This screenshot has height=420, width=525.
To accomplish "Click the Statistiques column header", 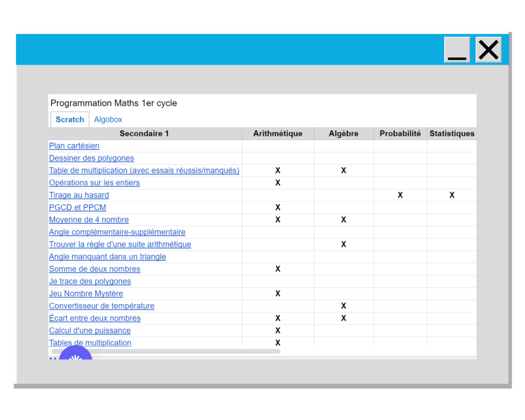I will pyautogui.click(x=452, y=134).
